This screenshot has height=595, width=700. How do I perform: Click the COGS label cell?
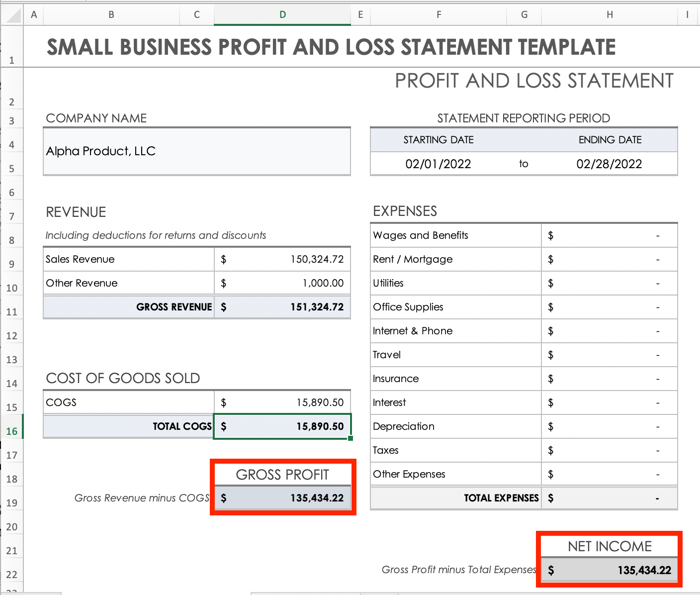pyautogui.click(x=129, y=402)
